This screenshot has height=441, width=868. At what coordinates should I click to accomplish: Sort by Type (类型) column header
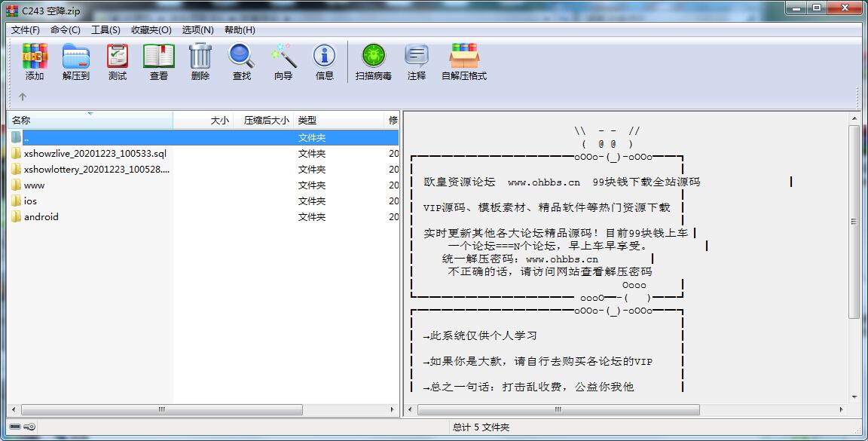tap(339, 120)
